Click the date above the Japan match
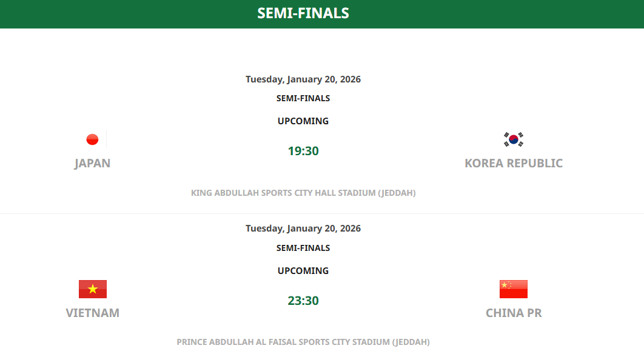The height and width of the screenshot is (354, 644). click(303, 79)
